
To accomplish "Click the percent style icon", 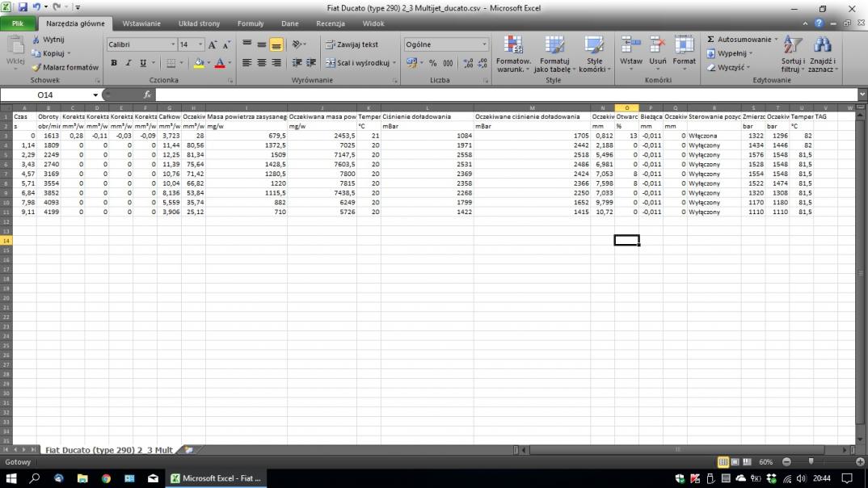I will tap(432, 62).
